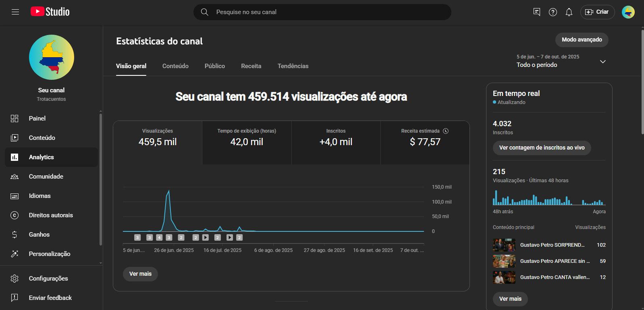Viewport: 644px width, 310px height.
Task: Switch to the Conteúdo analytics tab
Action: (175, 66)
